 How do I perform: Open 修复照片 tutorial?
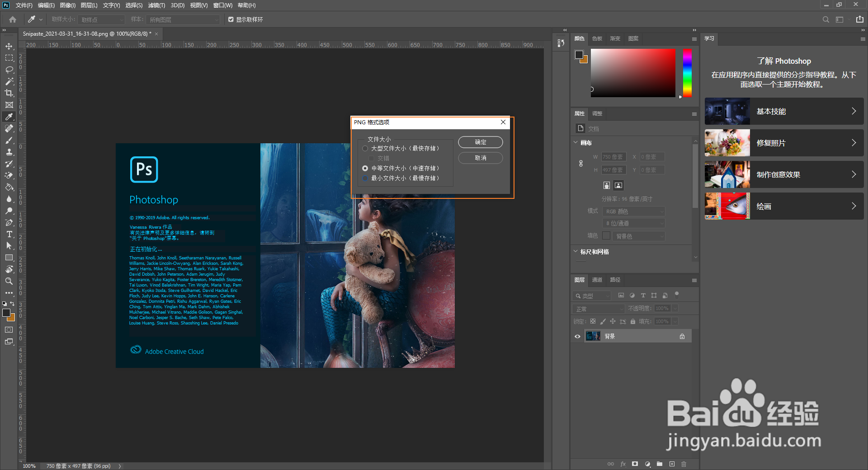(x=784, y=143)
